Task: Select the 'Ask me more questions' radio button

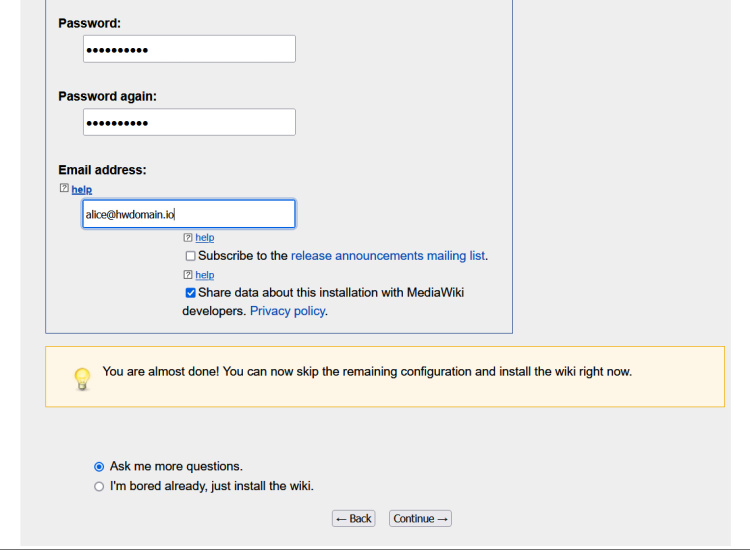Action: [x=99, y=466]
